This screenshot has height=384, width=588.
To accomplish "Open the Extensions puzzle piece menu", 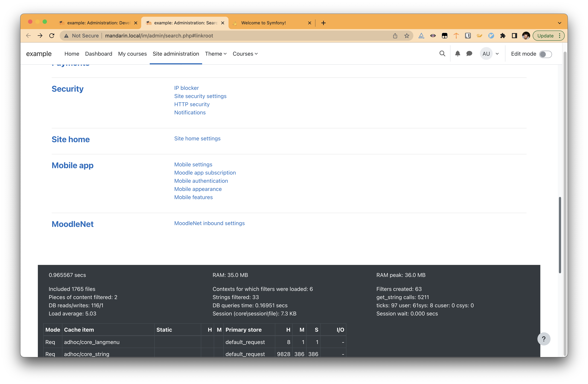I will point(502,36).
